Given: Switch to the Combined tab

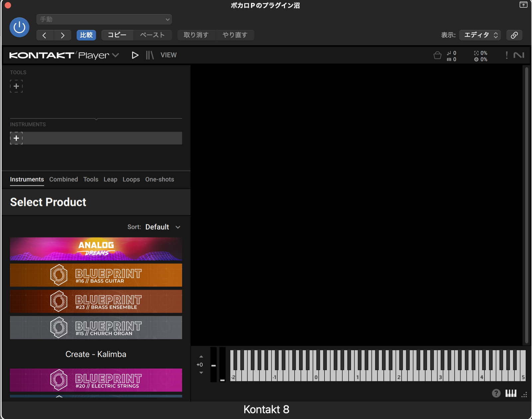Looking at the screenshot, I should click(x=64, y=179).
